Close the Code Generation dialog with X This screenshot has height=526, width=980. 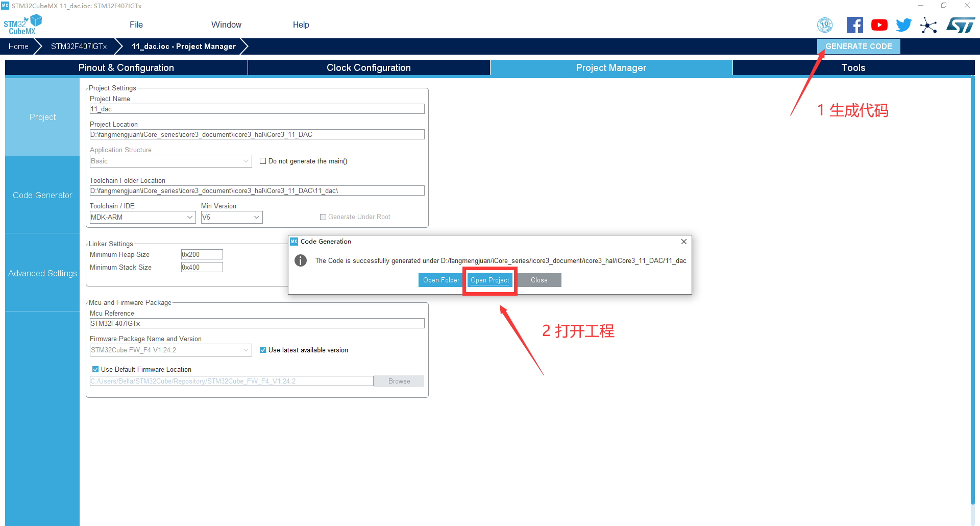683,242
